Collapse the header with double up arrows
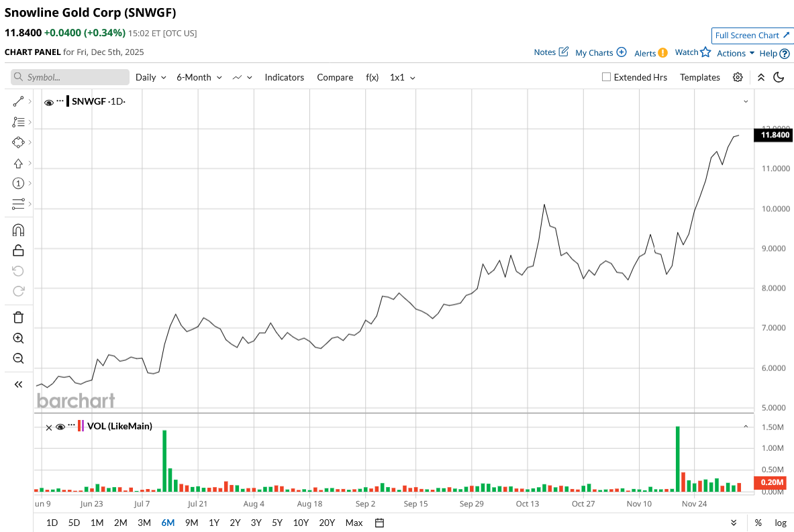 pos(761,77)
